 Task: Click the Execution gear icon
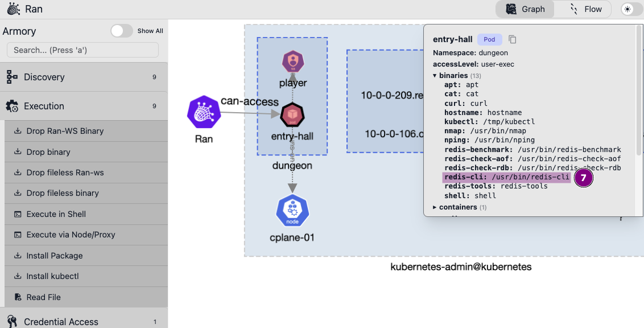(12, 106)
